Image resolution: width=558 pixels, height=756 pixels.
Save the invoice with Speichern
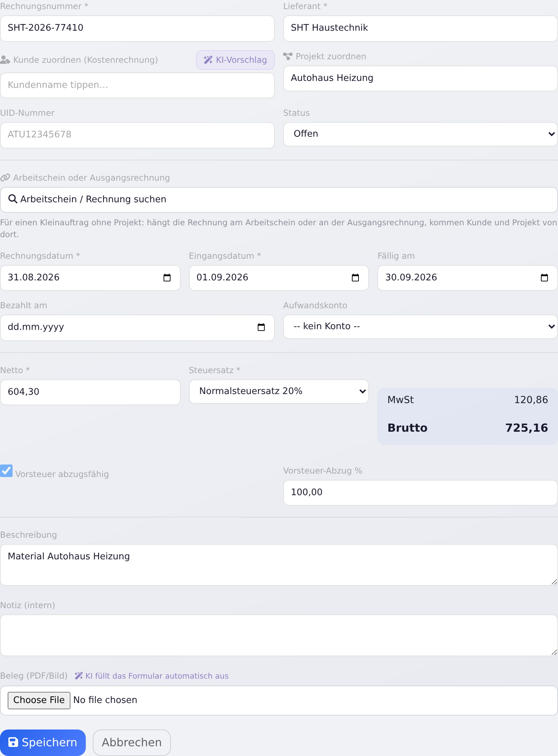[x=43, y=742]
